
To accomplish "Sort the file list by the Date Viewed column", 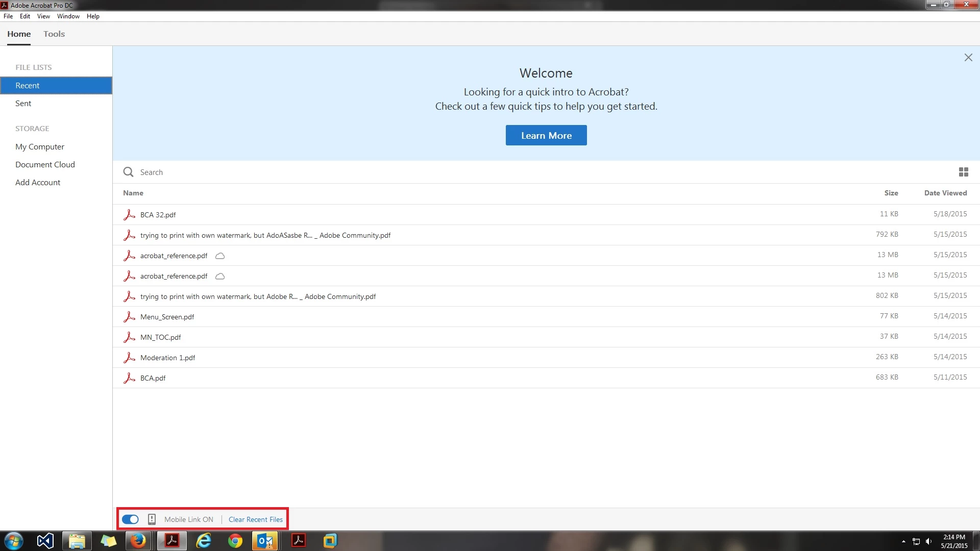I will pos(945,193).
